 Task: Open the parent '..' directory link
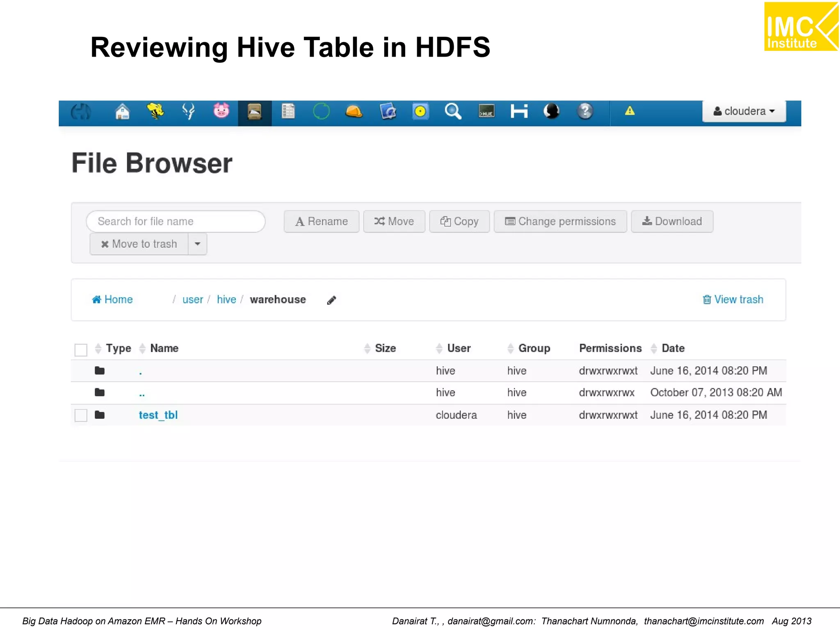pyautogui.click(x=142, y=395)
